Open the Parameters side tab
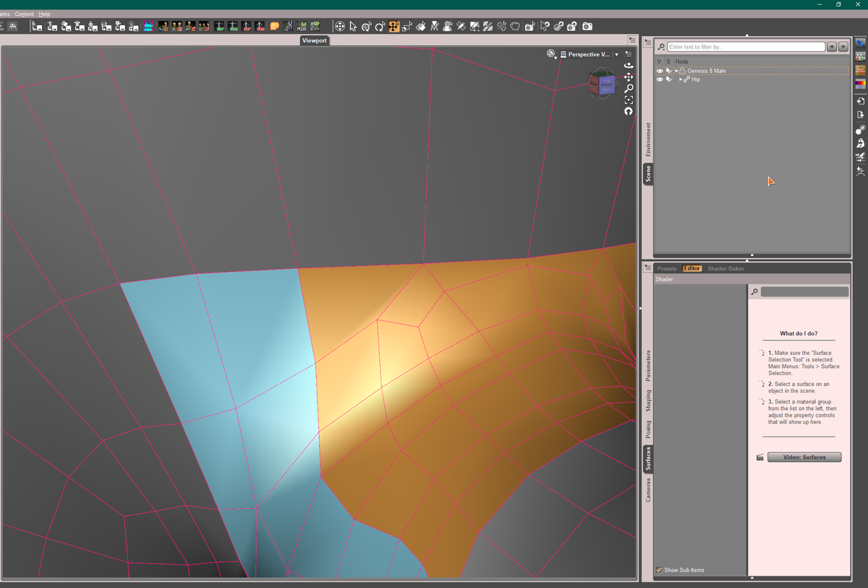Screen dimensions: 868x588 click(x=648, y=365)
